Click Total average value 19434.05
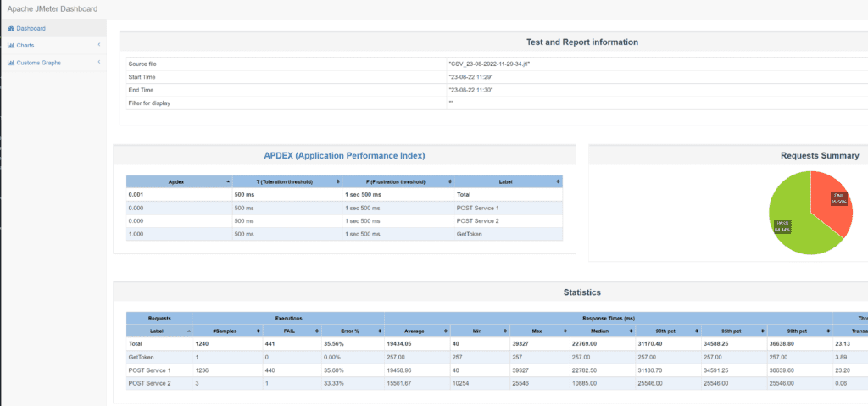Screen dimensions: 868x406 point(400,343)
